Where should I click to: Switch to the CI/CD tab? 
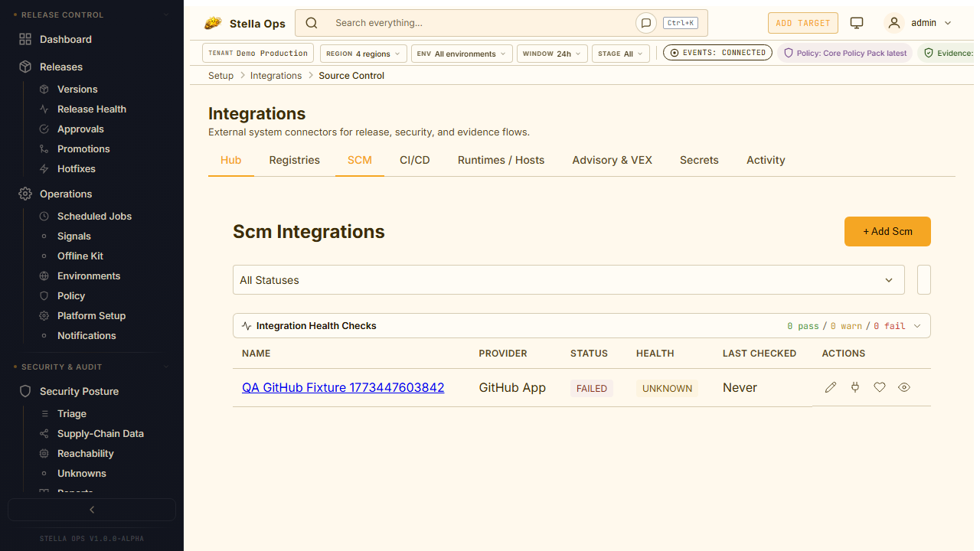415,160
